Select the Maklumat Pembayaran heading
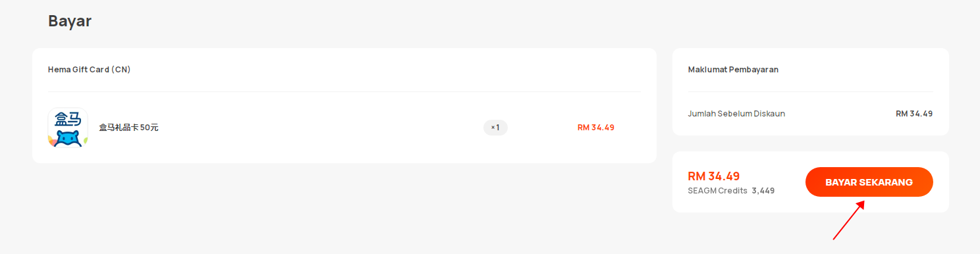Viewport: 980px width, 254px height. coord(733,70)
